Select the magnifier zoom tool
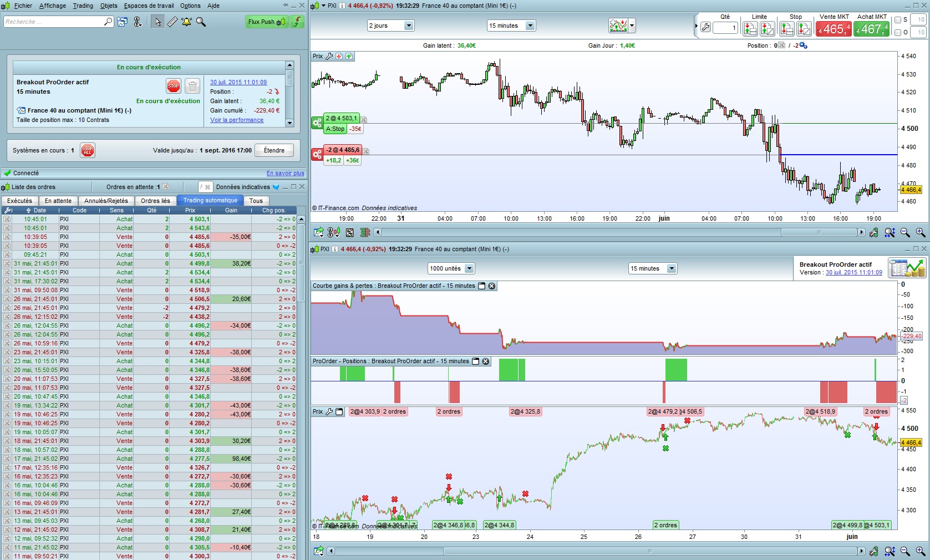The height and width of the screenshot is (560, 930). click(201, 22)
